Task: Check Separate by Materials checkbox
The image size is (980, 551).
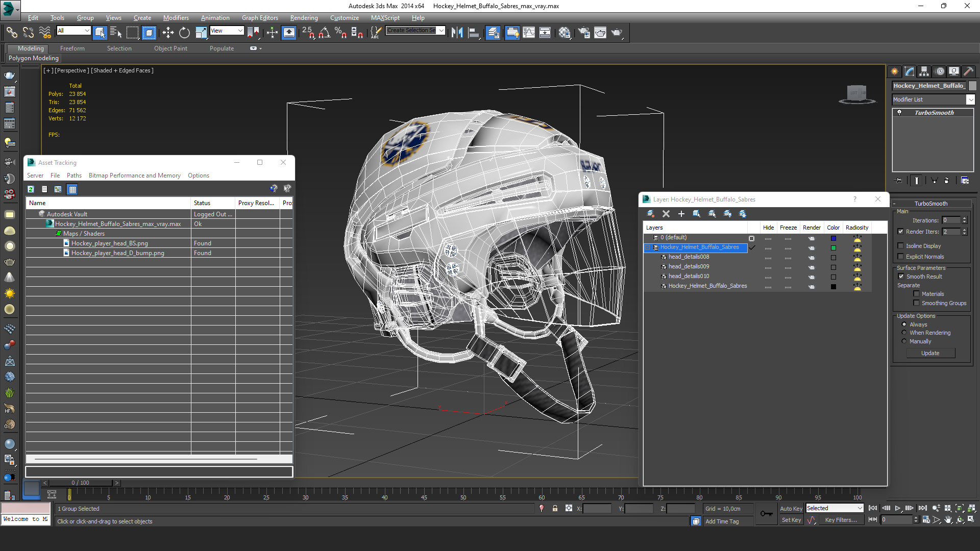Action: pos(916,293)
